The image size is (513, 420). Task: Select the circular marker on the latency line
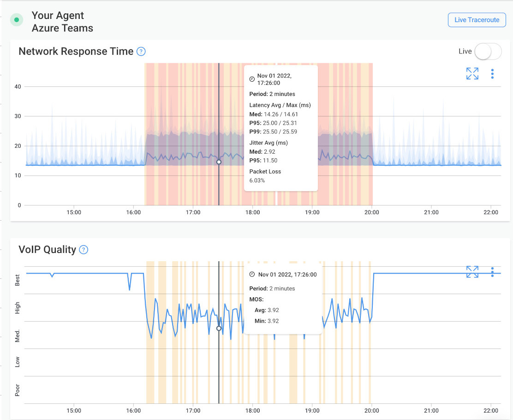219,162
